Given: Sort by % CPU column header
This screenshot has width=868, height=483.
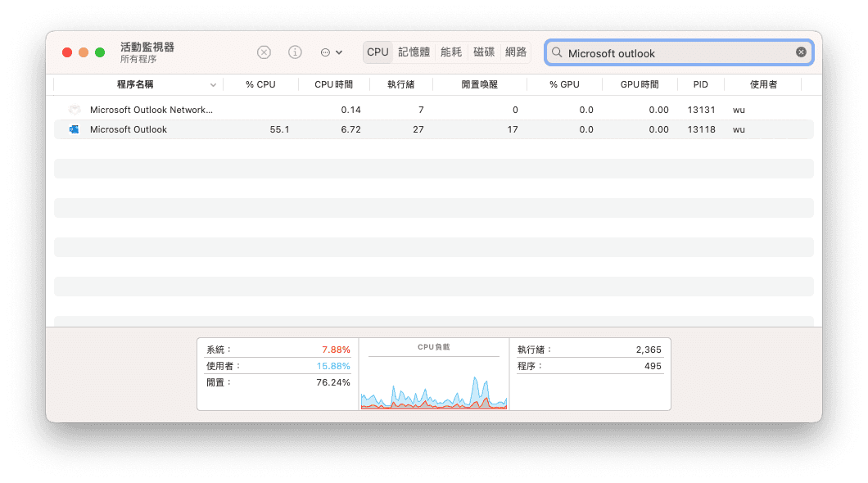Looking at the screenshot, I should (260, 84).
